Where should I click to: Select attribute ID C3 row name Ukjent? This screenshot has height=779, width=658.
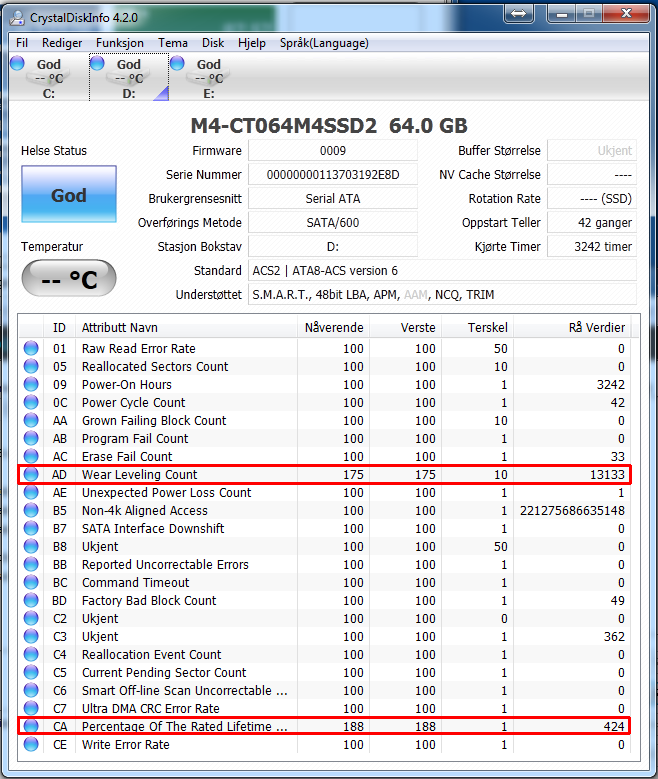click(100, 637)
